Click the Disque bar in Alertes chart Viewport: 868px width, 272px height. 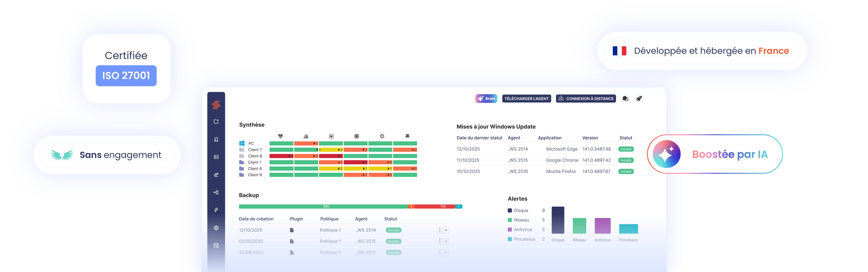click(x=558, y=220)
